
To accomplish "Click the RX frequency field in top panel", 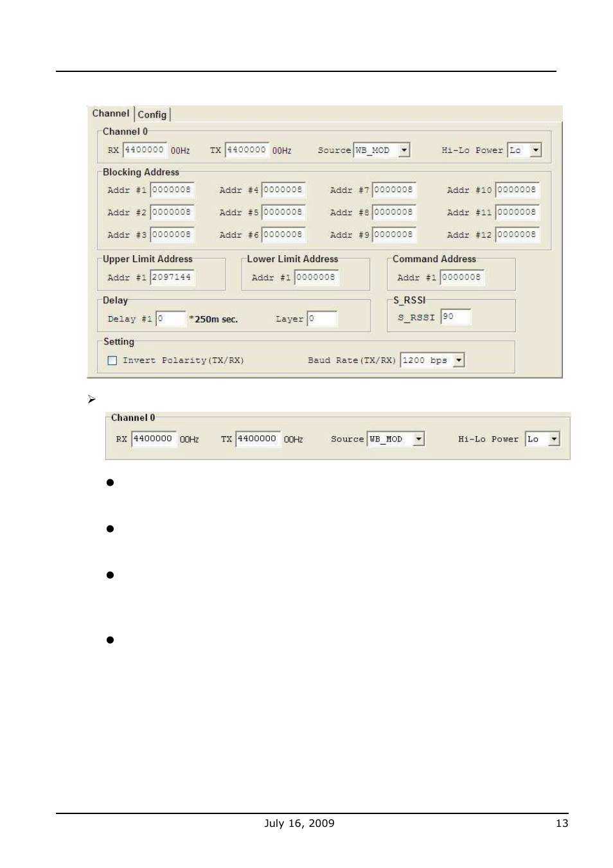I will tap(145, 150).
